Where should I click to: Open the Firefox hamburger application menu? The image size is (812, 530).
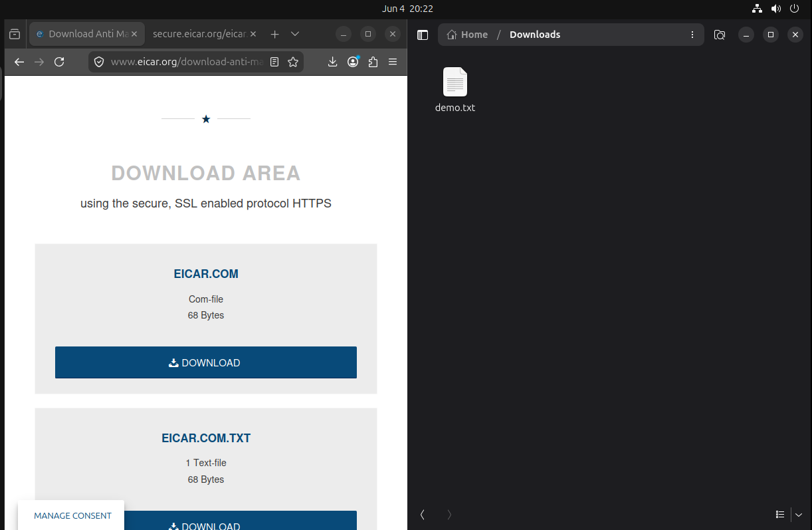tap(393, 62)
